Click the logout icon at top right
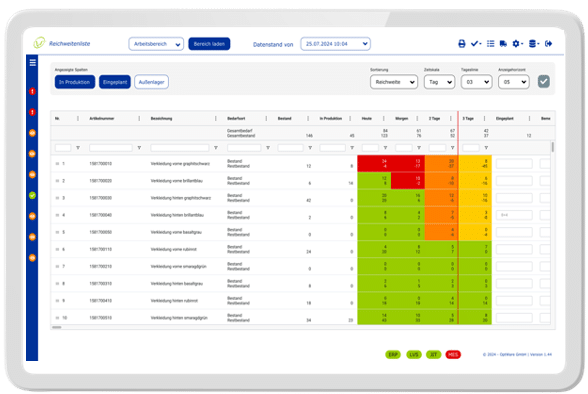588x394 pixels. point(548,44)
